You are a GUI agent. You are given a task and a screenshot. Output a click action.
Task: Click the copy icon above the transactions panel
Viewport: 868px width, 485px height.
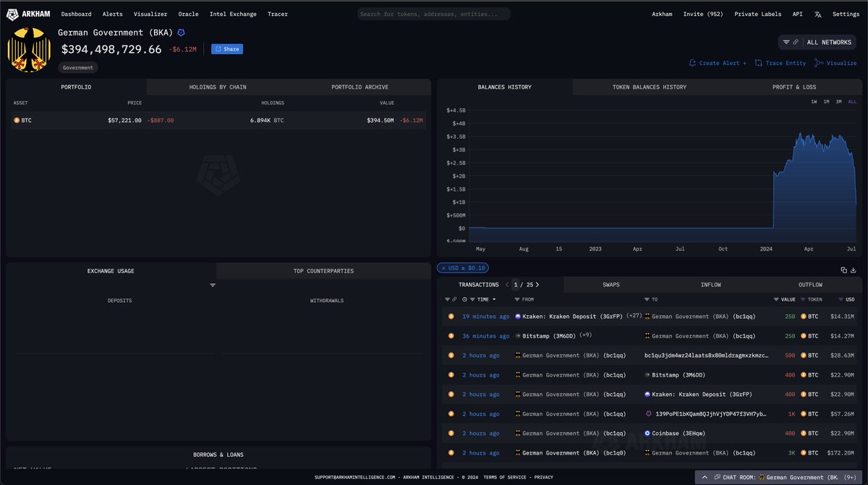[844, 269]
